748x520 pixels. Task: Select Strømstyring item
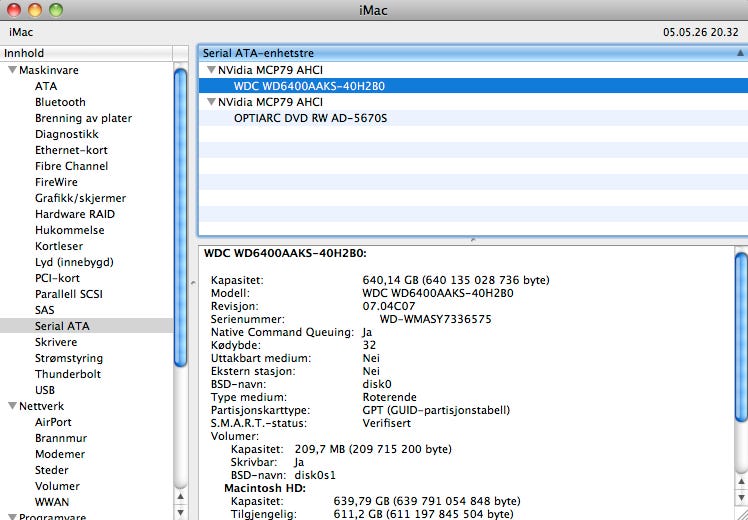point(69,358)
